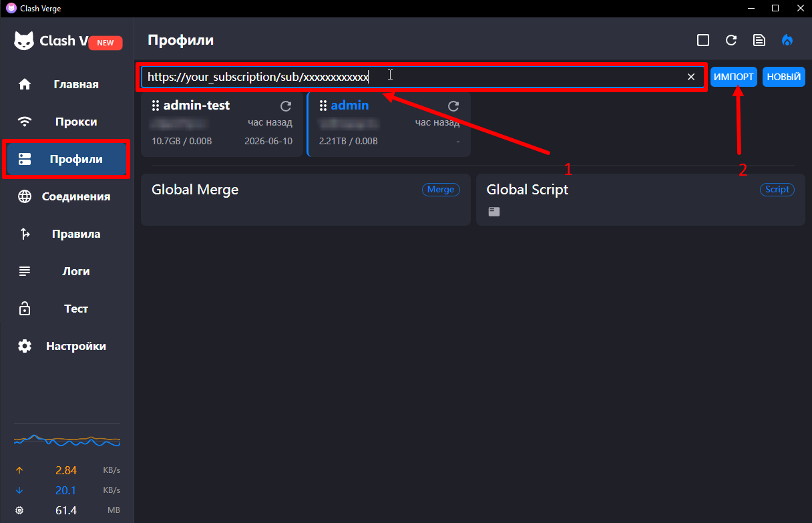
Task: Click the Merge tag badge
Action: coord(441,190)
